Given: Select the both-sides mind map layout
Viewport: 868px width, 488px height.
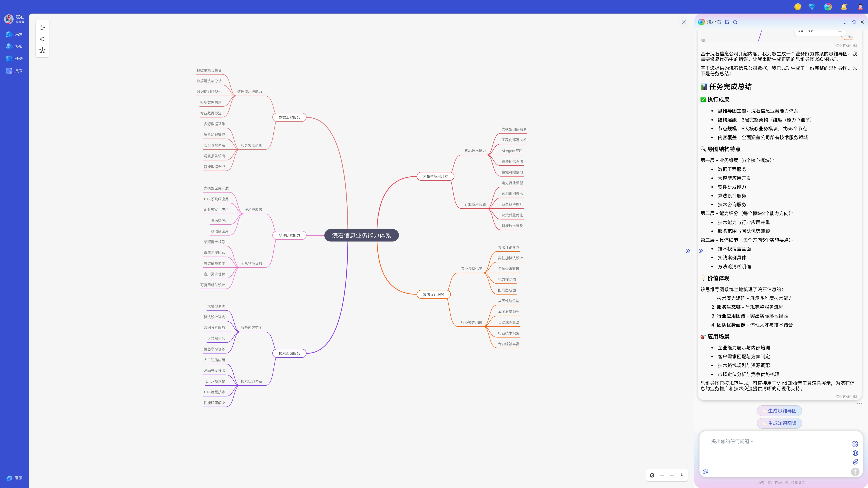Looking at the screenshot, I should pos(42,50).
